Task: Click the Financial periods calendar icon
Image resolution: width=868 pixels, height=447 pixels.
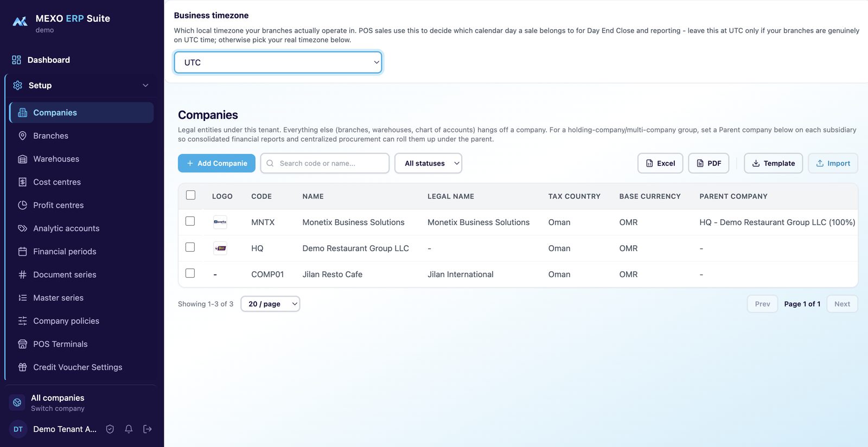Action: tap(22, 252)
